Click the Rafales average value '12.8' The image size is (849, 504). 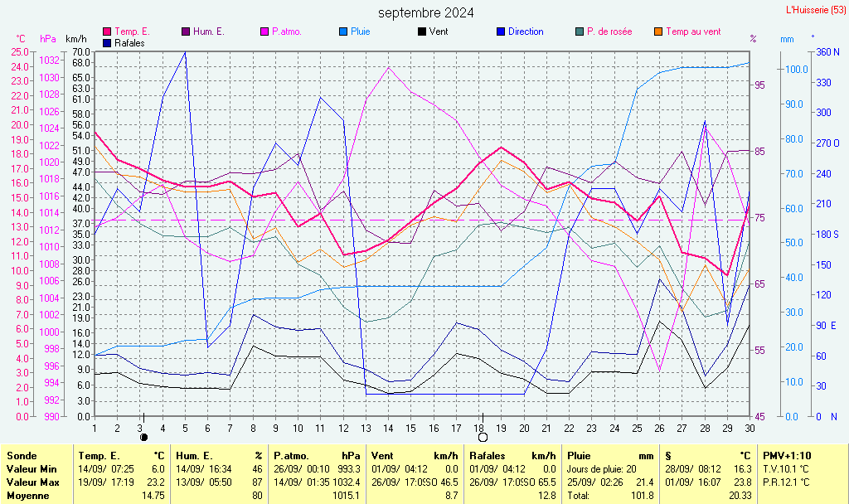coord(547,496)
